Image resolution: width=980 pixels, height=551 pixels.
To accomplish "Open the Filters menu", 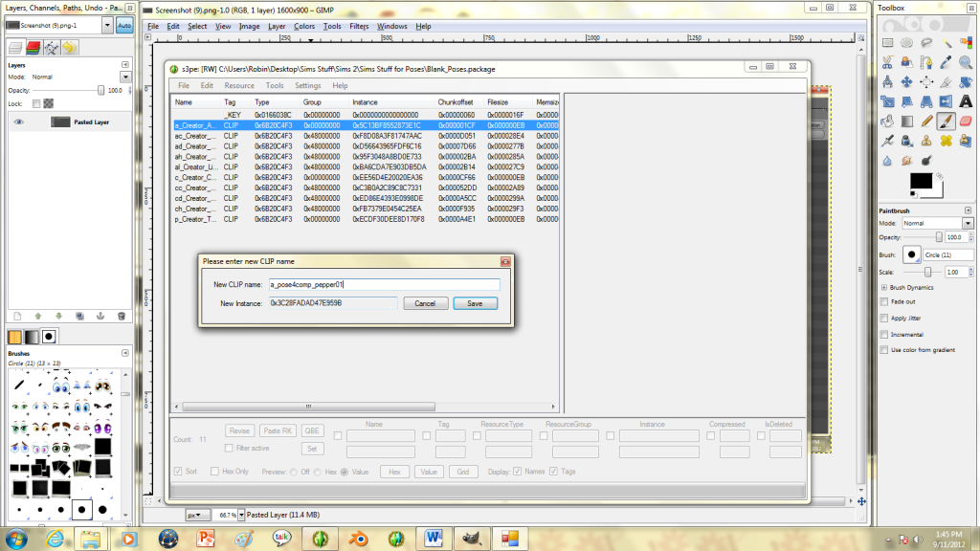I will click(359, 26).
